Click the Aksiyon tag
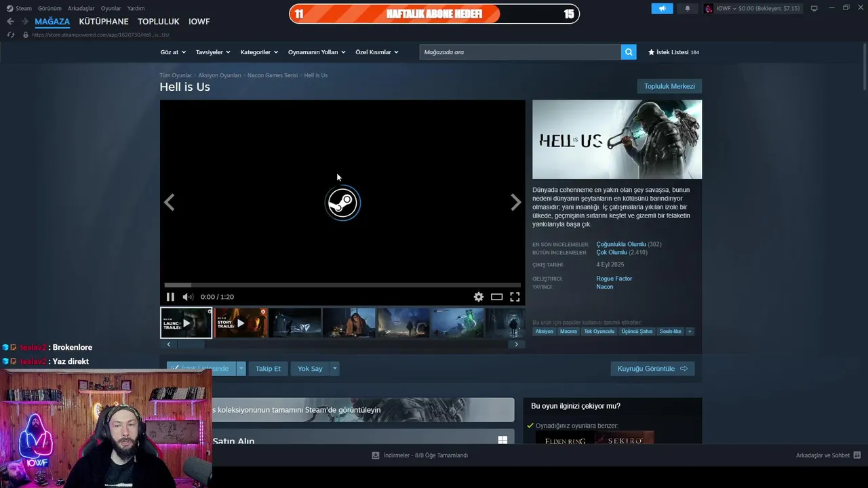Image resolution: width=868 pixels, height=488 pixels. (x=544, y=331)
